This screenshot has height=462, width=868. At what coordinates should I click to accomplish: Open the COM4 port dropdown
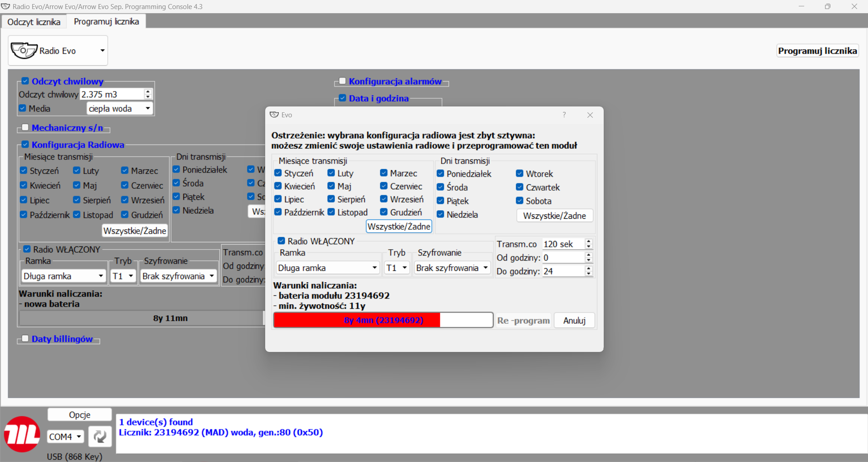66,437
